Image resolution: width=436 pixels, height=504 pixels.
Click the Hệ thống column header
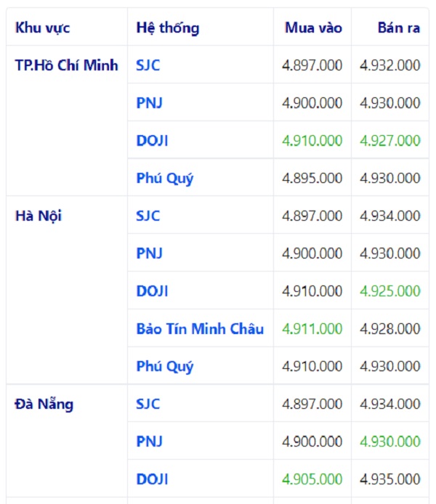pos(168,28)
